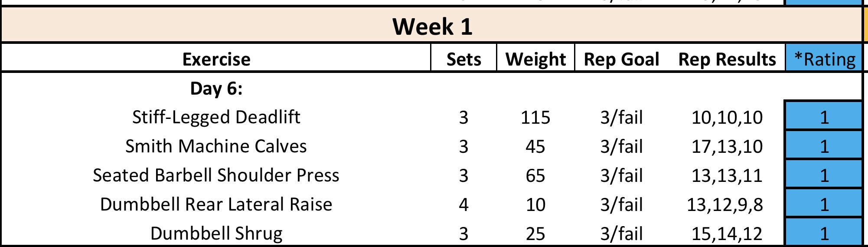Select the Dumbbell Rear Lateral Raise cell
The width and height of the screenshot is (868, 247).
216,204
